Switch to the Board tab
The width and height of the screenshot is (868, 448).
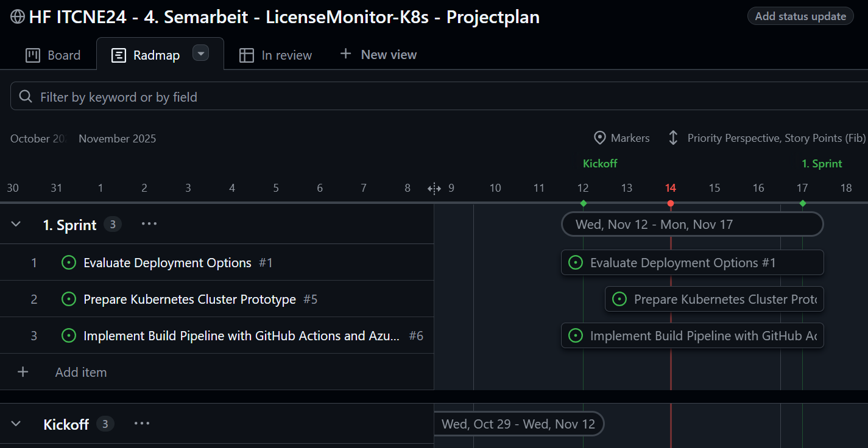tap(54, 55)
